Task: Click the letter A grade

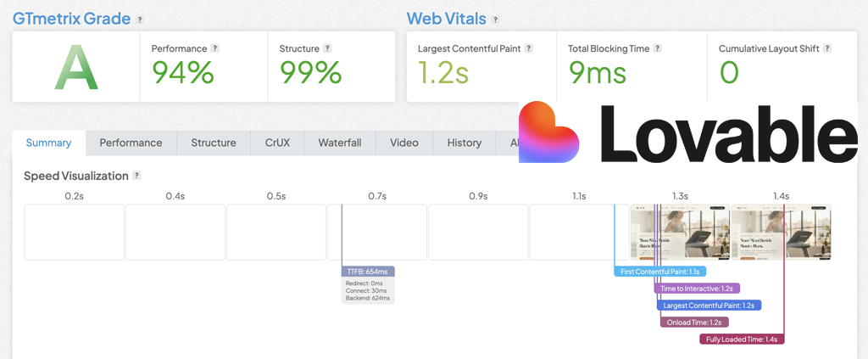Action: (76, 67)
